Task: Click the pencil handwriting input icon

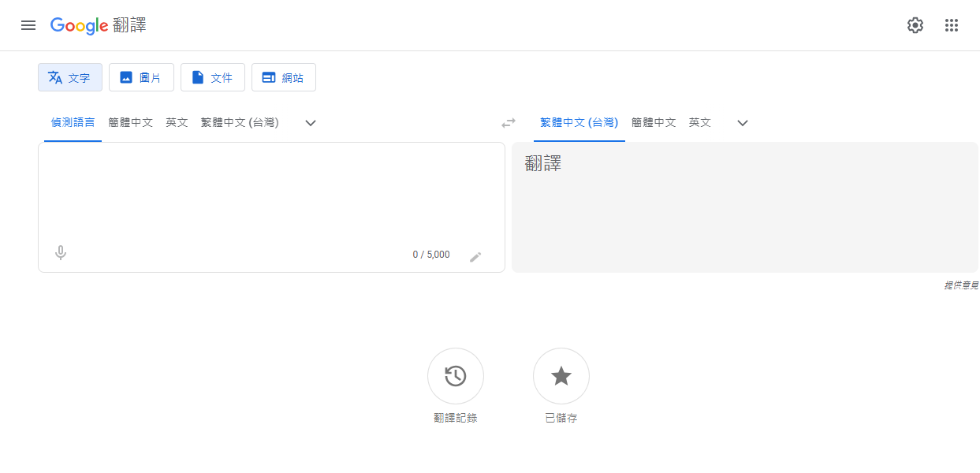Action: (x=475, y=256)
